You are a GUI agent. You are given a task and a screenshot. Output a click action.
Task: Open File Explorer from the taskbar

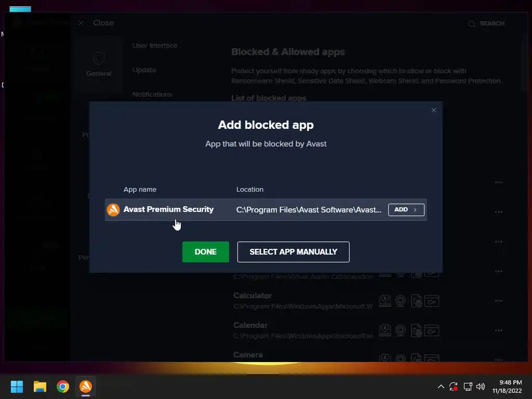click(x=39, y=387)
